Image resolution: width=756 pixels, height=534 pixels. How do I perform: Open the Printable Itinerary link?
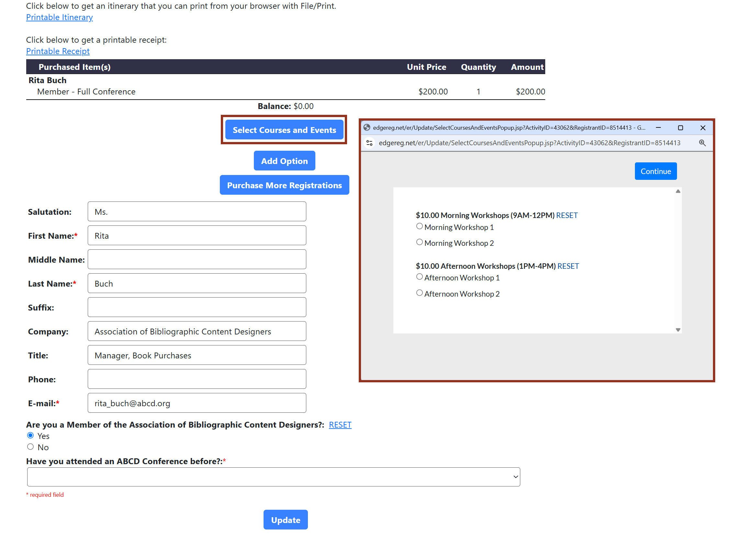(59, 17)
